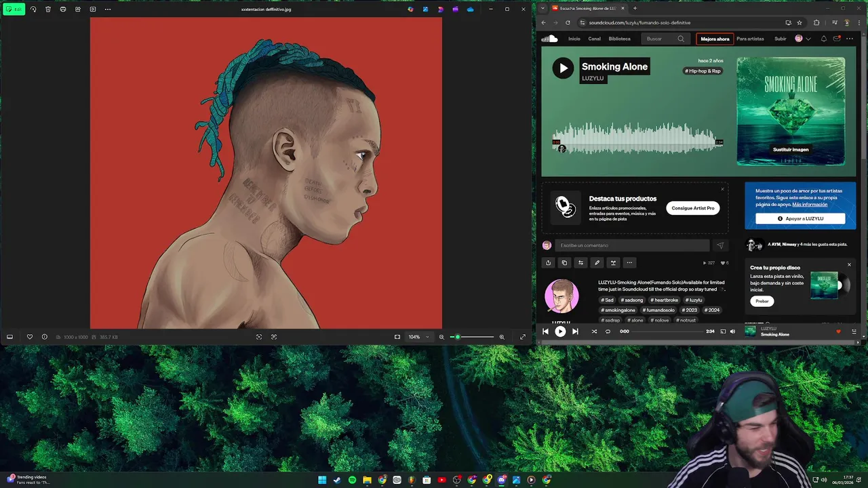The height and width of the screenshot is (488, 868).
Task: Delete the image with trash icon
Action: click(48, 9)
